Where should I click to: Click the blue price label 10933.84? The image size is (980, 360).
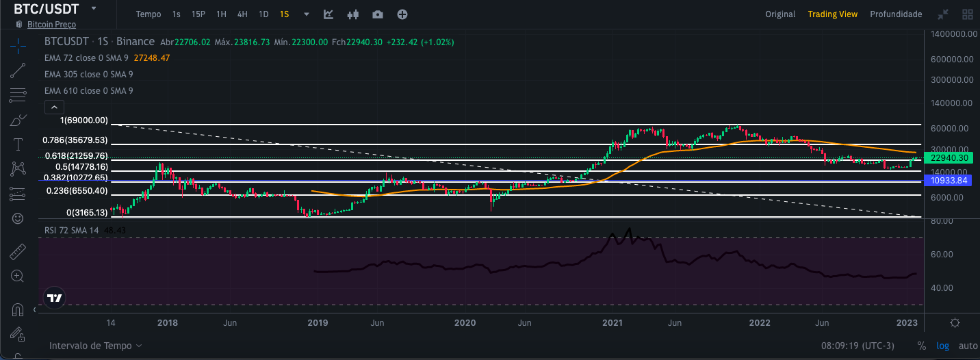(x=949, y=181)
